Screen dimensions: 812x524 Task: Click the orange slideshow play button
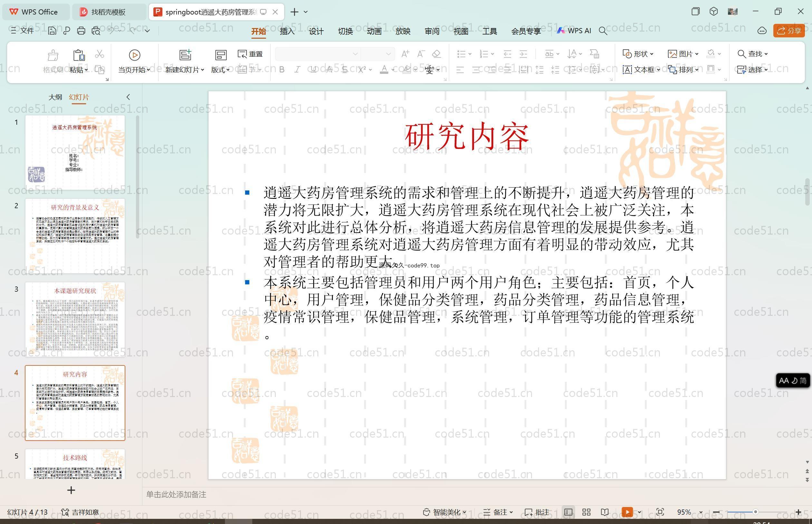[627, 512]
